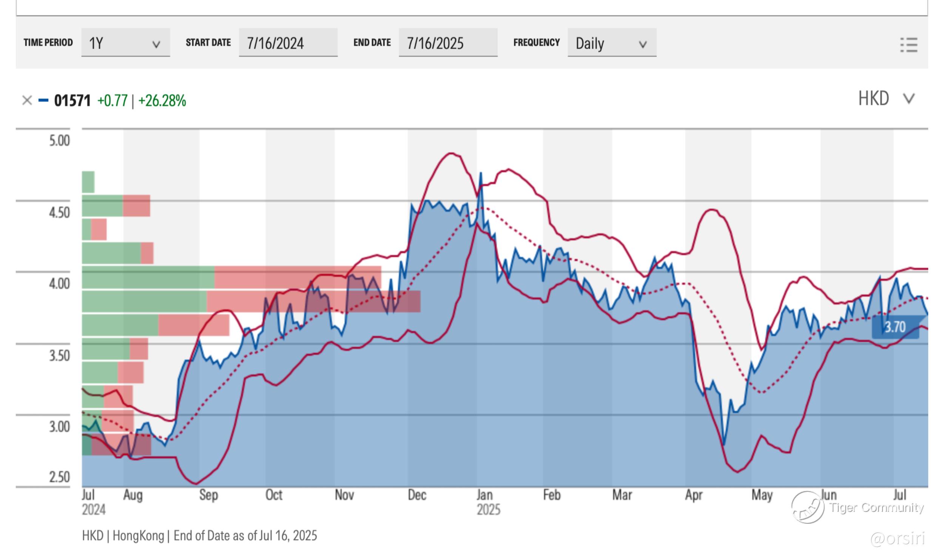Click the Sep month axis label

click(x=208, y=495)
